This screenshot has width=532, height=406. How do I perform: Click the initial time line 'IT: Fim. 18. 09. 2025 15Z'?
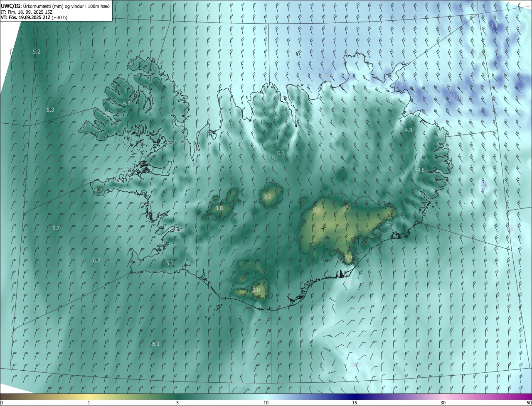point(27,12)
